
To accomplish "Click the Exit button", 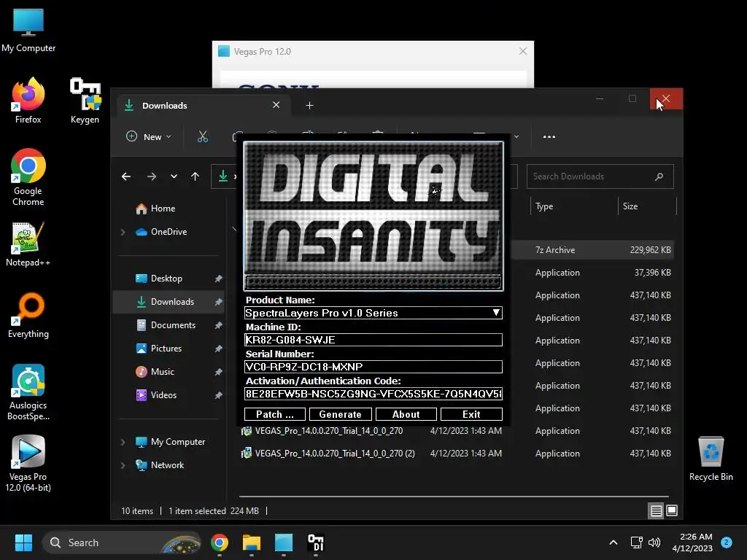I will point(472,414).
